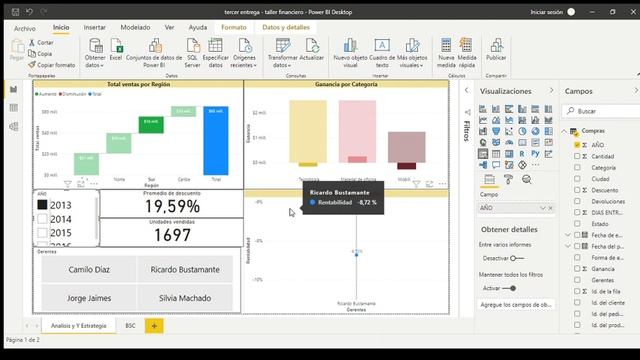Open Orígenes recientes list
Image resolution: width=640 pixels, height=360 pixels.
tap(244, 53)
